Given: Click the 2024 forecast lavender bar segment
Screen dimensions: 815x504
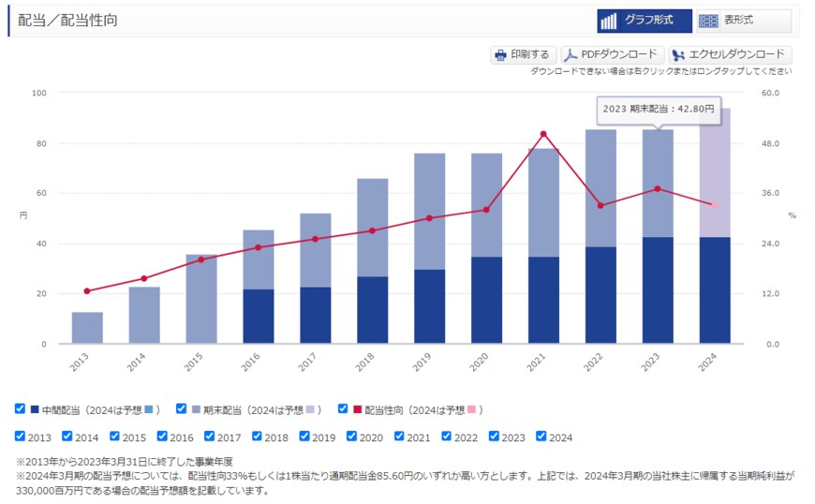Looking at the screenshot, I should [714, 178].
